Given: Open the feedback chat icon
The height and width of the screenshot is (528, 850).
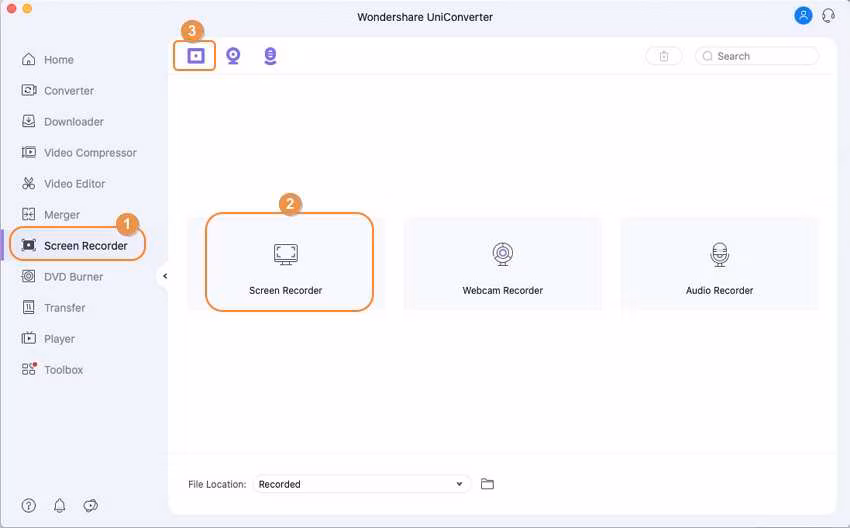Looking at the screenshot, I should [91, 505].
